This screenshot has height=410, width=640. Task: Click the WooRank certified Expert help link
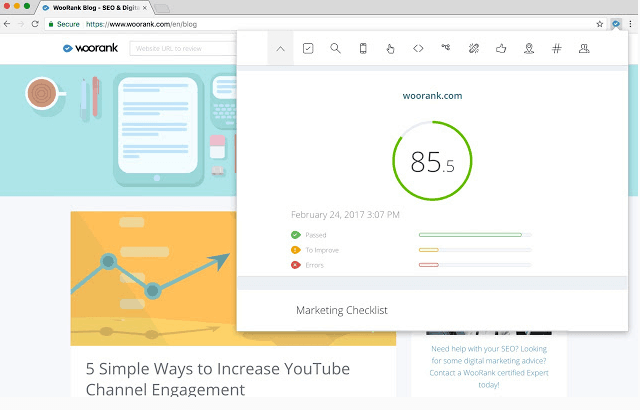tap(489, 367)
